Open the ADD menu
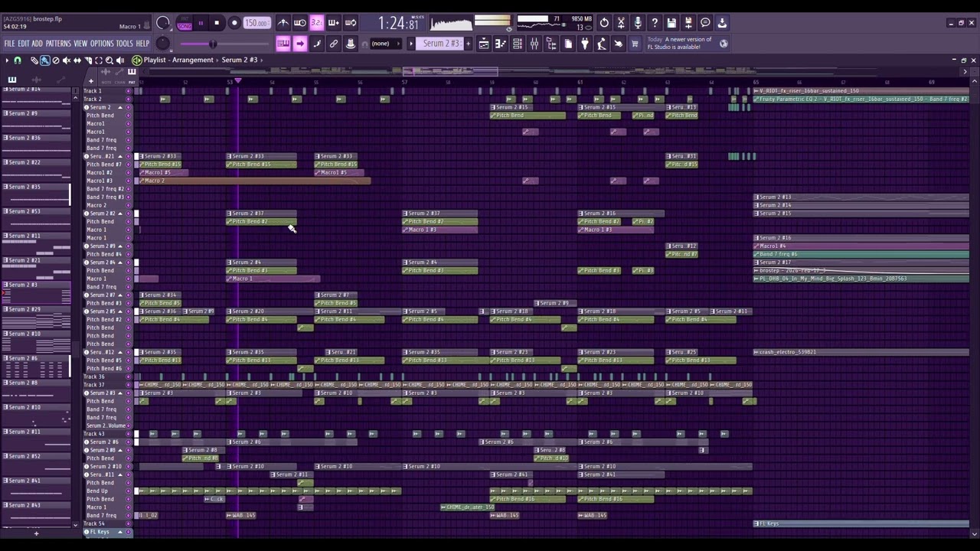The width and height of the screenshot is (980, 551). point(37,44)
